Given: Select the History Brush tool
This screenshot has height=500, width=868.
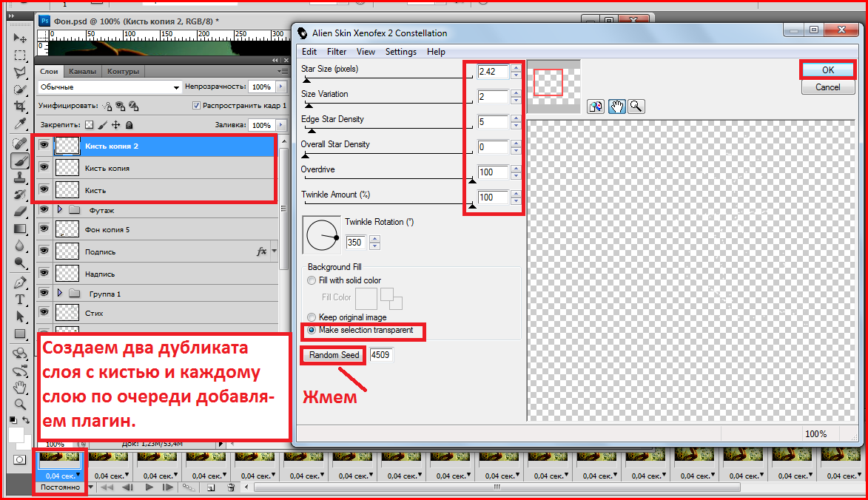Looking at the screenshot, I should click(20, 194).
